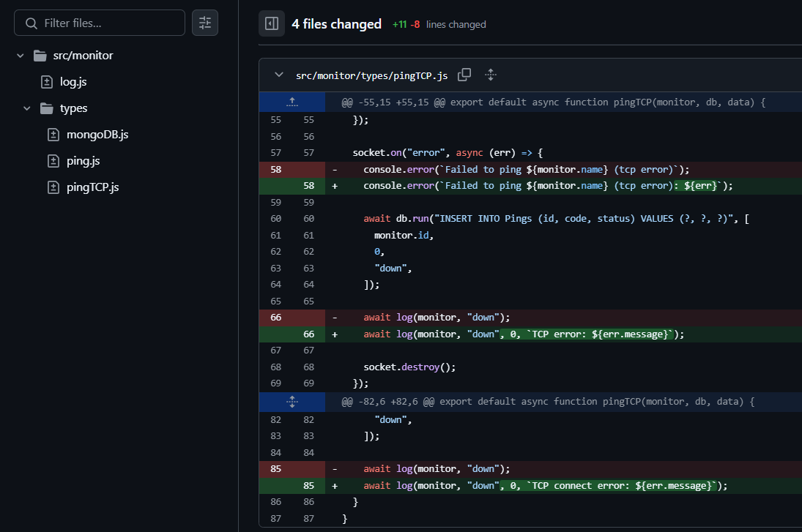This screenshot has width=802, height=532.
Task: Expand hidden lines between 69 and 82
Action: [292, 402]
